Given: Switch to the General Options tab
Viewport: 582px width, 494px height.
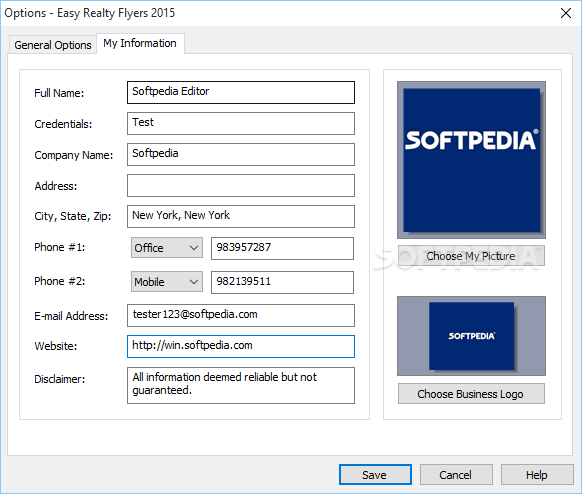Looking at the screenshot, I should (53, 45).
